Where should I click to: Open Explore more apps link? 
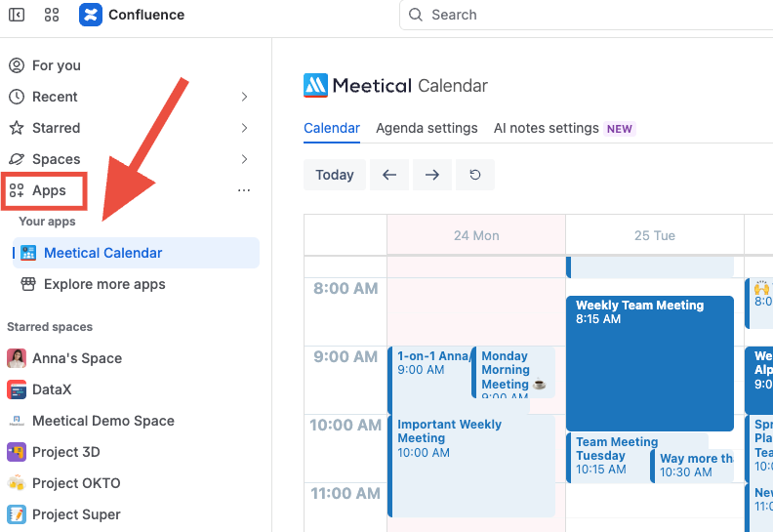pos(93,284)
